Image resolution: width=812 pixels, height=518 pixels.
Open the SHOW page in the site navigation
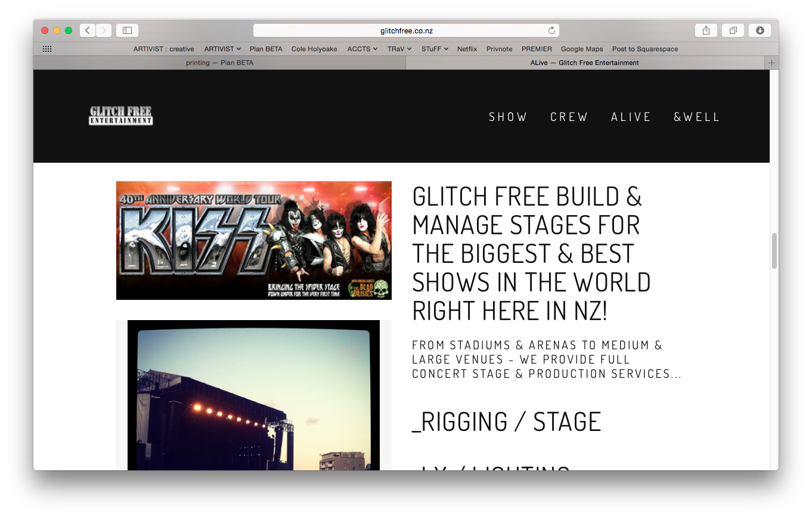click(x=508, y=117)
